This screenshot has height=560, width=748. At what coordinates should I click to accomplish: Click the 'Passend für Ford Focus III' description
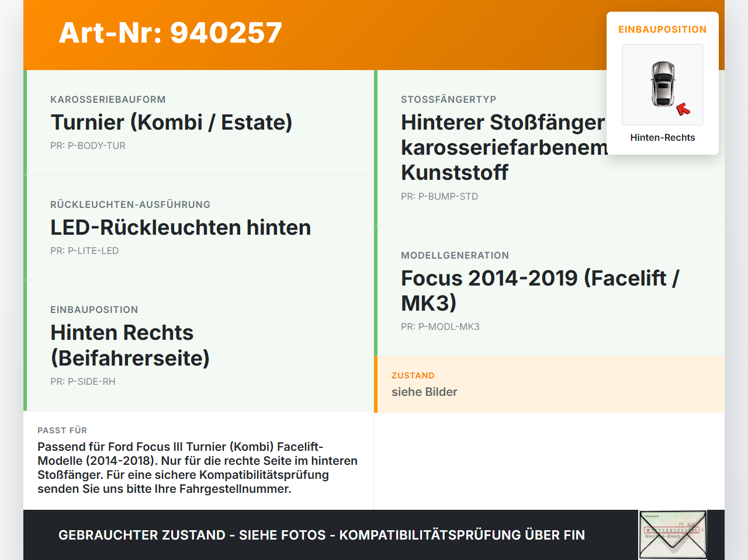click(x=198, y=468)
